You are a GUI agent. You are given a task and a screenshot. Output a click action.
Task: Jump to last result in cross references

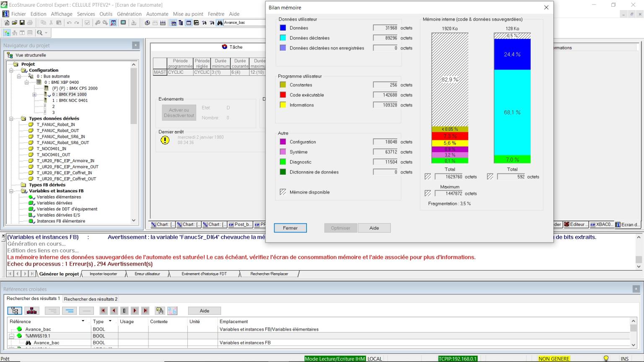145,310
